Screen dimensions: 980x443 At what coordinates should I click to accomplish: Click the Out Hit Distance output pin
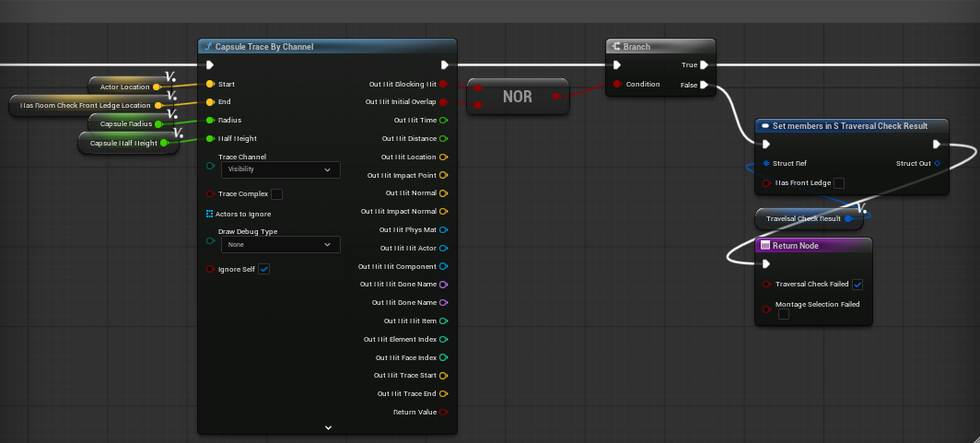pyautogui.click(x=443, y=139)
